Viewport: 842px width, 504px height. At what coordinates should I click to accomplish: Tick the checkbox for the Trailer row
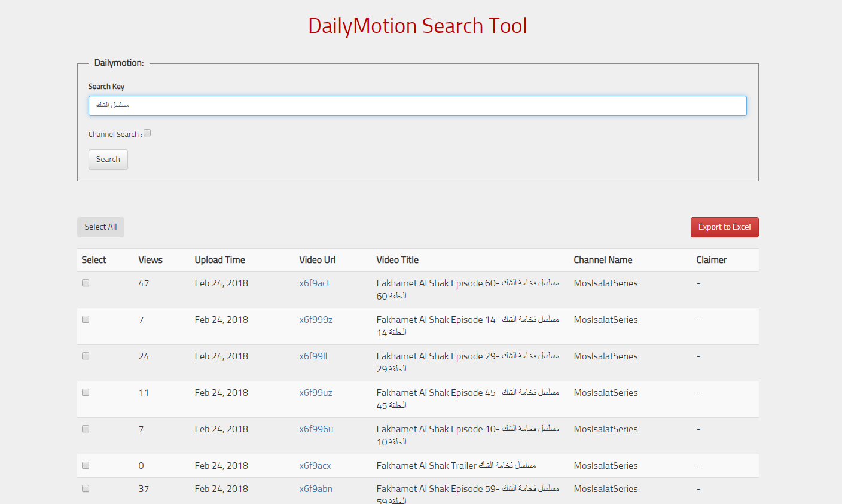[86, 465]
